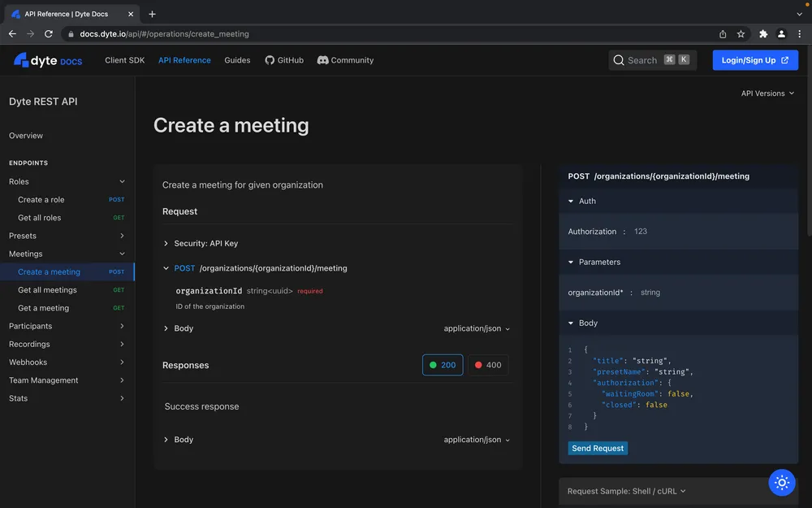The width and height of the screenshot is (812, 508).
Task: Reload the page with the refresh icon
Action: [x=49, y=33]
